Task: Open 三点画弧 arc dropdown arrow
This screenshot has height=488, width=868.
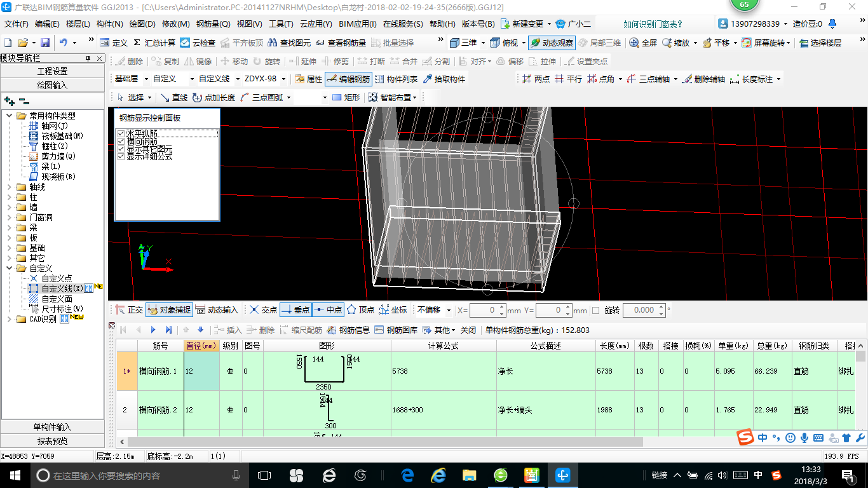Action: coord(288,97)
